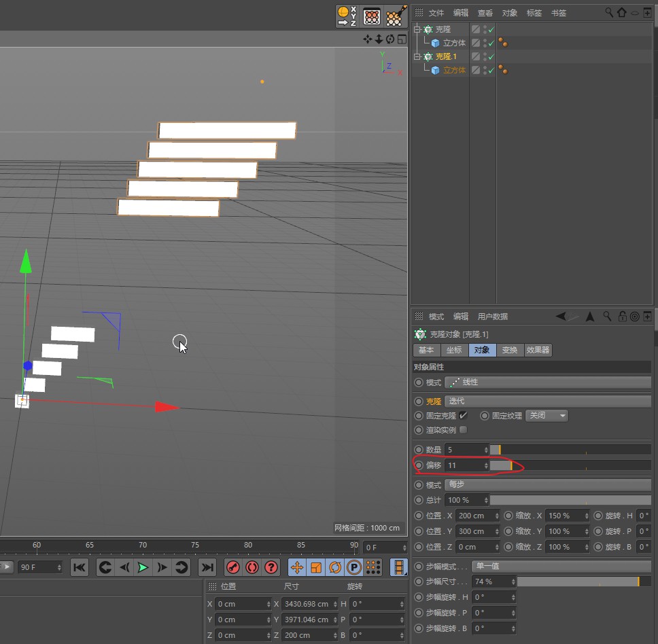Toggle the position (move) keyframe channel icon
The width and height of the screenshot is (658, 644).
pos(297,567)
